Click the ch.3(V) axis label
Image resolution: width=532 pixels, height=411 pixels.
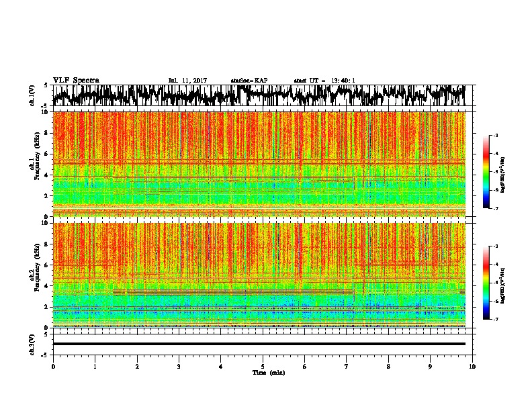coord(32,345)
